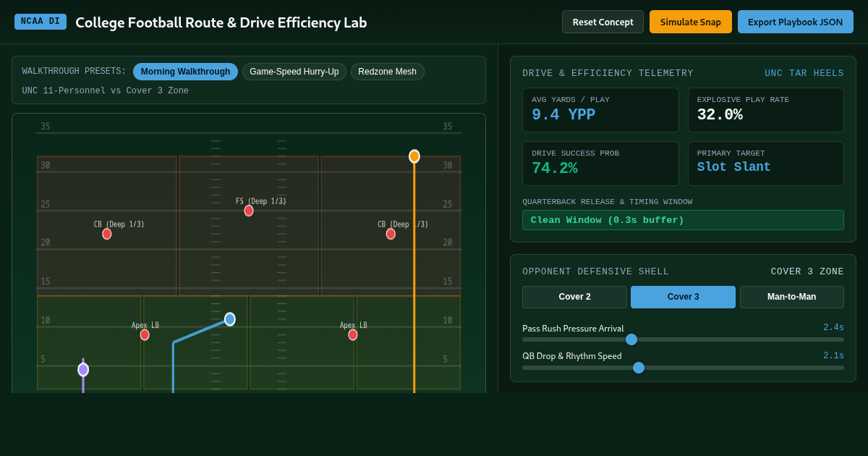Click the 32.0% explosive play rate

[720, 115]
